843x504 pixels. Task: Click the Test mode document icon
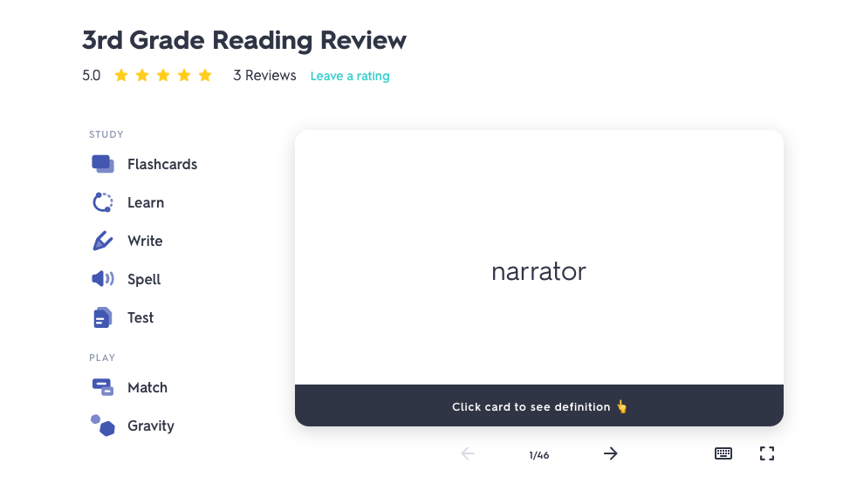103,317
